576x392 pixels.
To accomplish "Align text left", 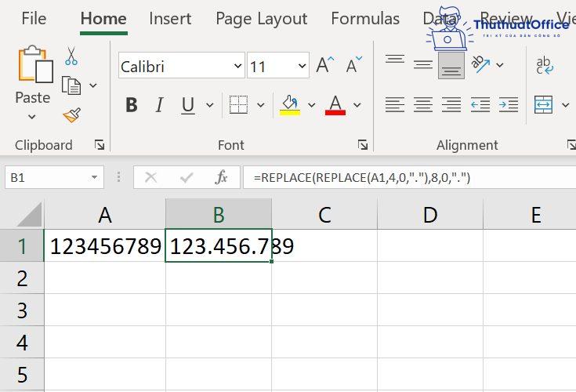I will (395, 105).
